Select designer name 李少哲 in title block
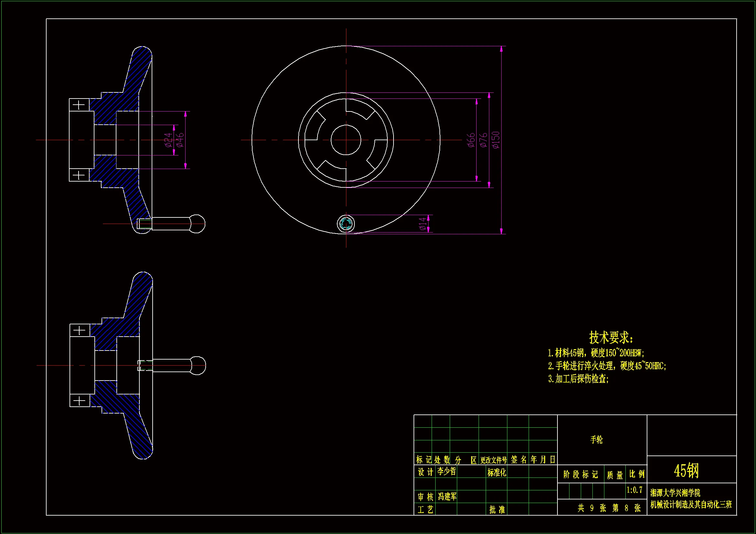Screen dimensions: 756x534 click(x=447, y=471)
